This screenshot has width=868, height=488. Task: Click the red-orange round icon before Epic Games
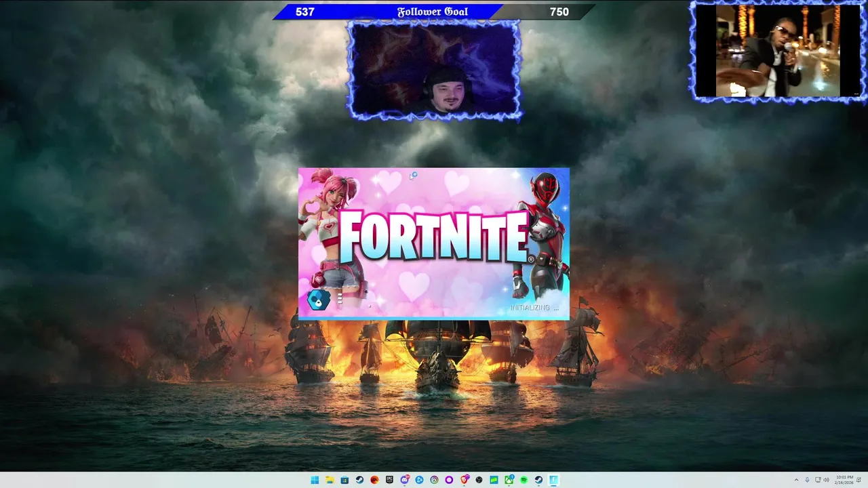[x=374, y=480]
